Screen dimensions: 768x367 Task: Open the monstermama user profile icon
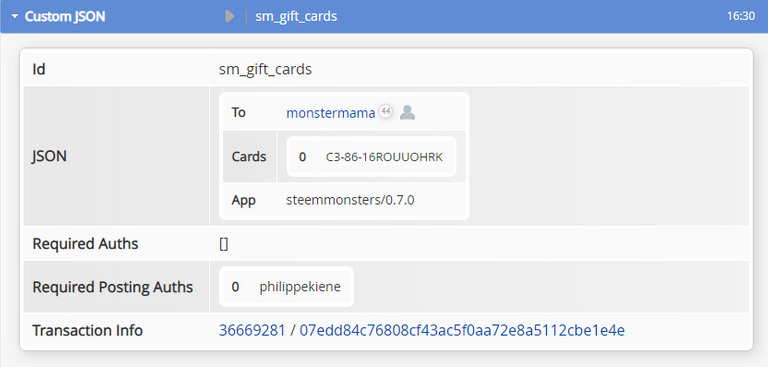(408, 113)
